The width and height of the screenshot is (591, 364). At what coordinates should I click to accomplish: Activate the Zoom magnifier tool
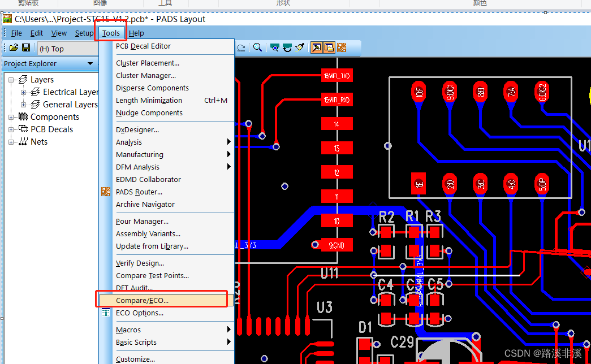(257, 47)
